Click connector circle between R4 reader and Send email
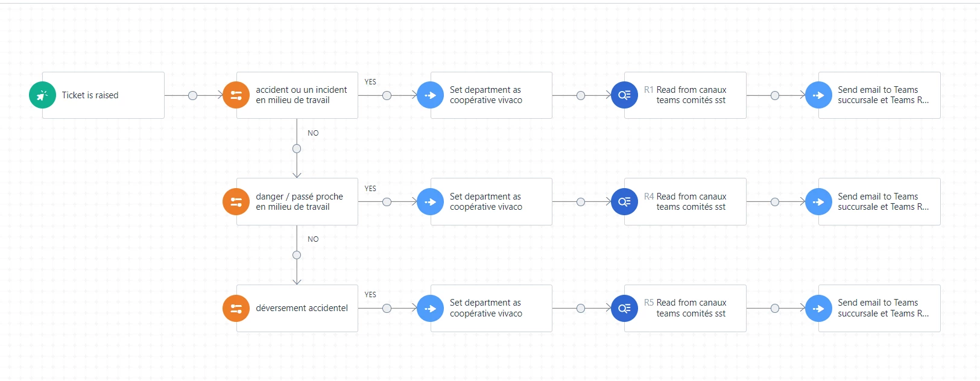The width and height of the screenshot is (980, 381). pyautogui.click(x=775, y=202)
